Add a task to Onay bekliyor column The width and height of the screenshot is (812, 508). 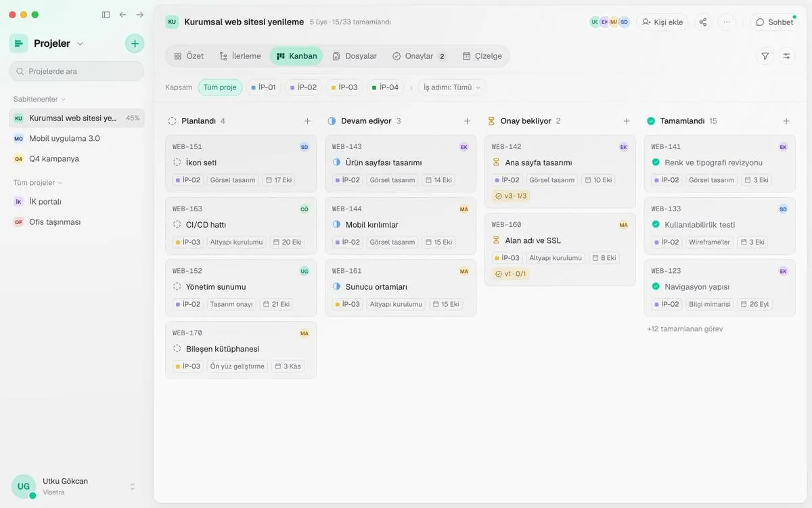point(627,121)
